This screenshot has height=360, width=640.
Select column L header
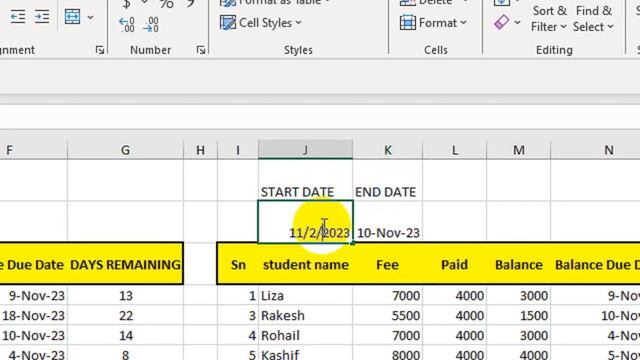click(x=454, y=150)
